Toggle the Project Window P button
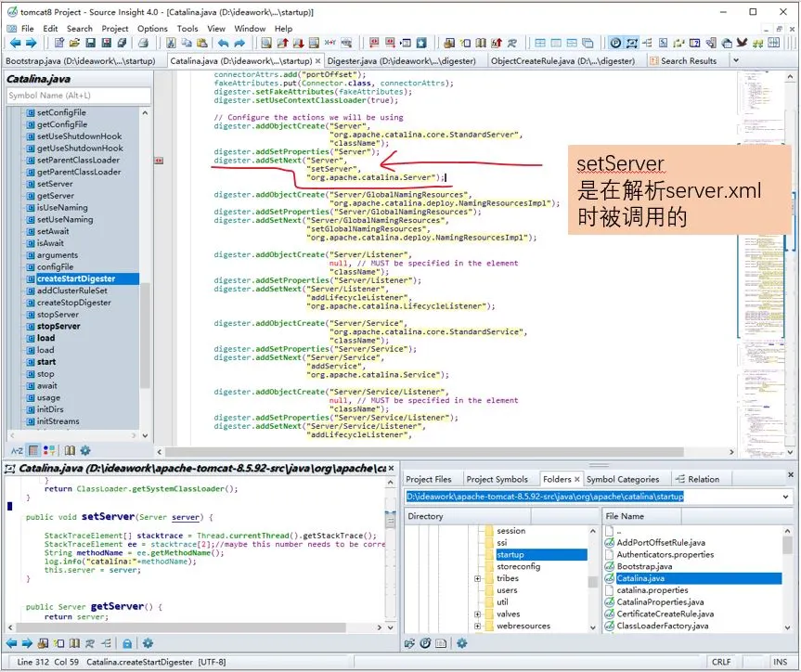Image resolution: width=801 pixels, height=672 pixels. coord(615,43)
